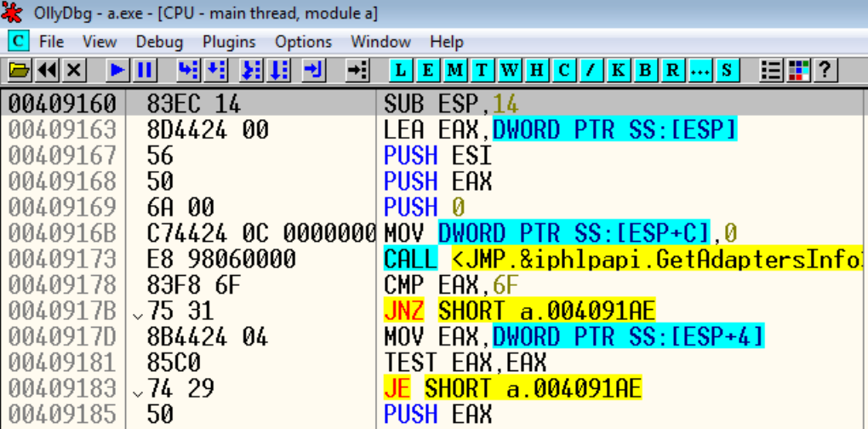Image resolution: width=868 pixels, height=429 pixels.
Task: Open Log window with L button
Action: pos(402,70)
